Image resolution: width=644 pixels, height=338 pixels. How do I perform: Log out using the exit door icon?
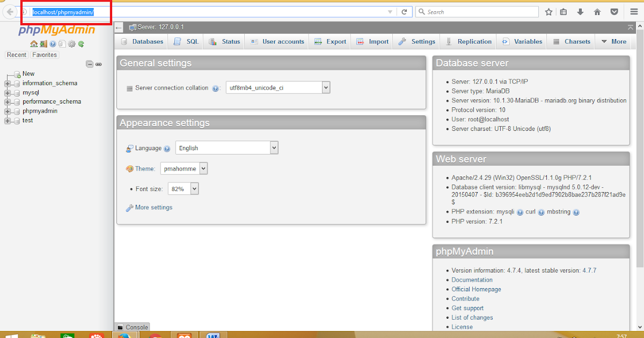(43, 44)
